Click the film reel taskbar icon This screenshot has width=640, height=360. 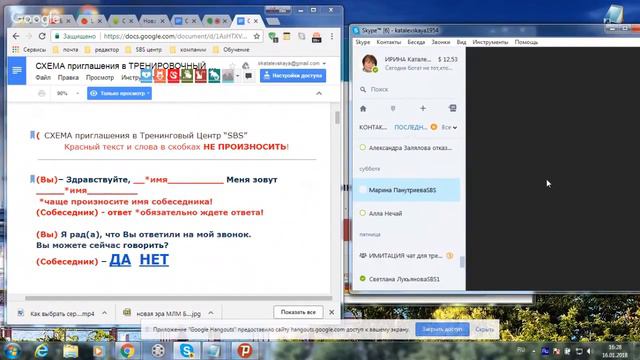(x=158, y=351)
